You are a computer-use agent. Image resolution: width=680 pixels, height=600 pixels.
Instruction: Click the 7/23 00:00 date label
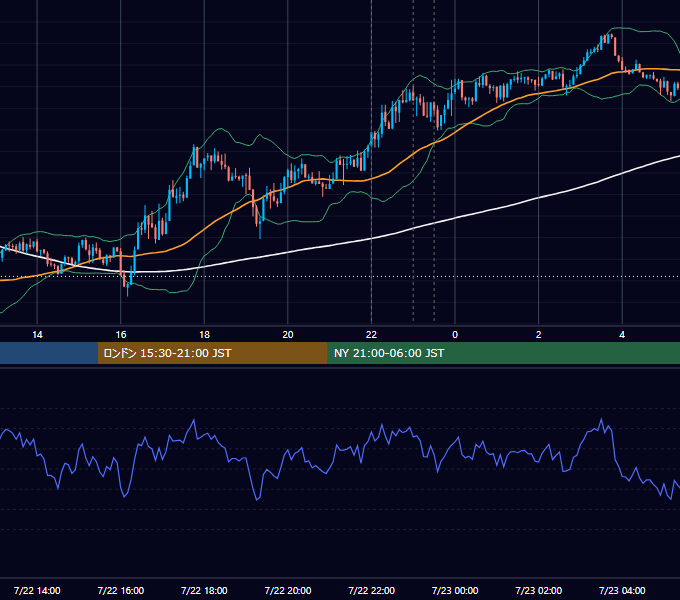(455, 590)
